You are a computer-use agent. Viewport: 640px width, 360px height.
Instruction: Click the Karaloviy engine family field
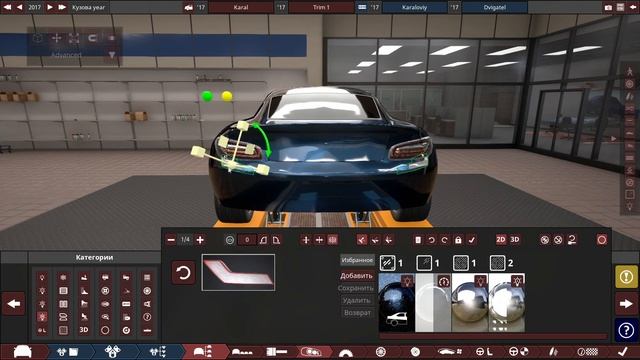[x=414, y=7]
